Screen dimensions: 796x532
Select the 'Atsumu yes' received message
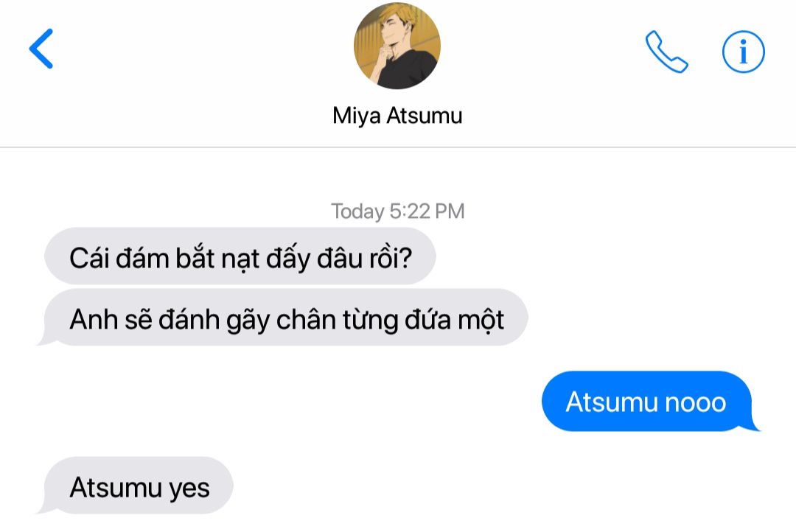tap(137, 486)
